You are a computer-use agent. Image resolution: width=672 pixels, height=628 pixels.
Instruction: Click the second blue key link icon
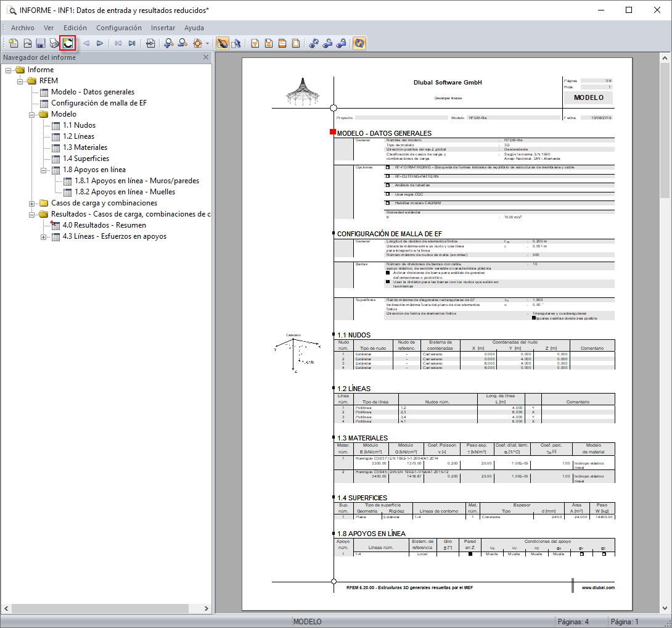[x=327, y=43]
